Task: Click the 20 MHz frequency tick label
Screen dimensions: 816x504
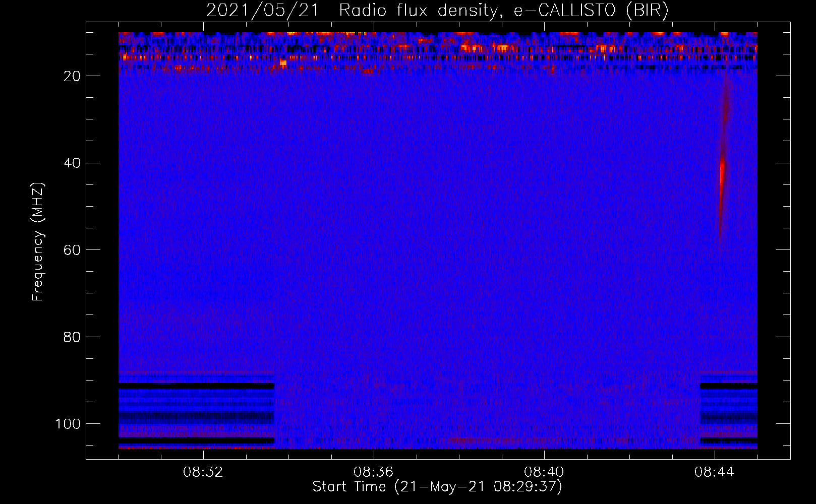Action: pos(73,76)
